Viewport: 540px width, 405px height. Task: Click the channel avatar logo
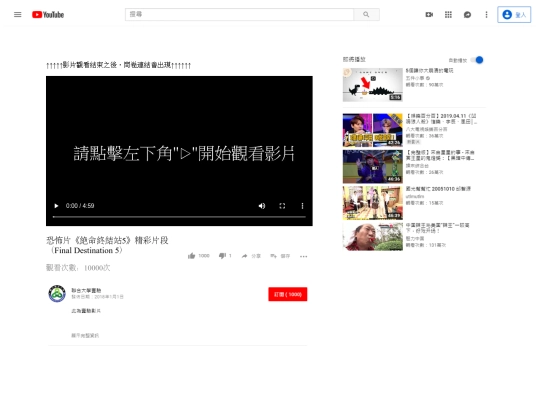pyautogui.click(x=57, y=294)
